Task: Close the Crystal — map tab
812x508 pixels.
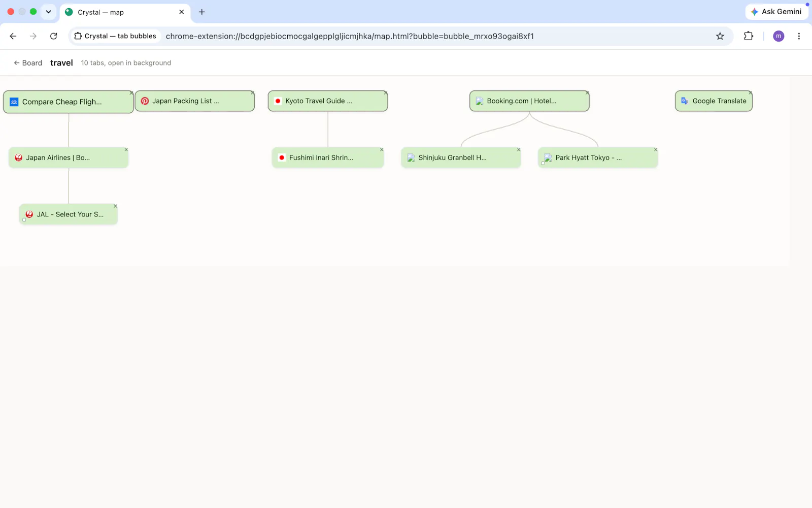Action: point(181,12)
